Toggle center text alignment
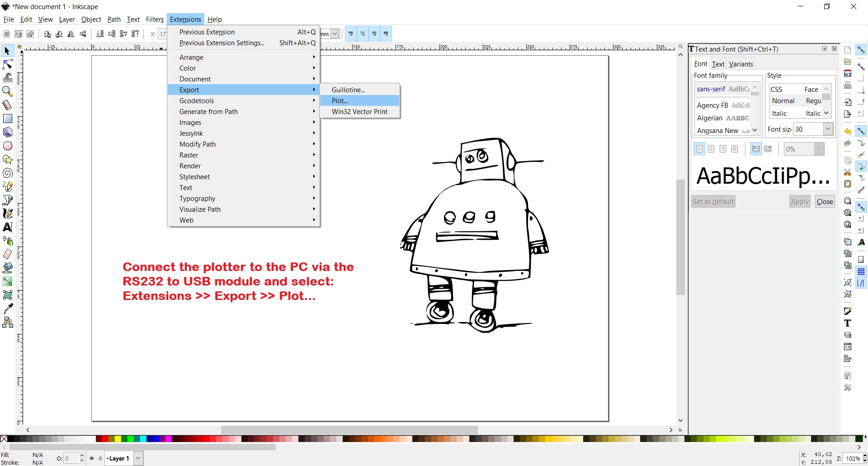868x466 pixels. 711,149
